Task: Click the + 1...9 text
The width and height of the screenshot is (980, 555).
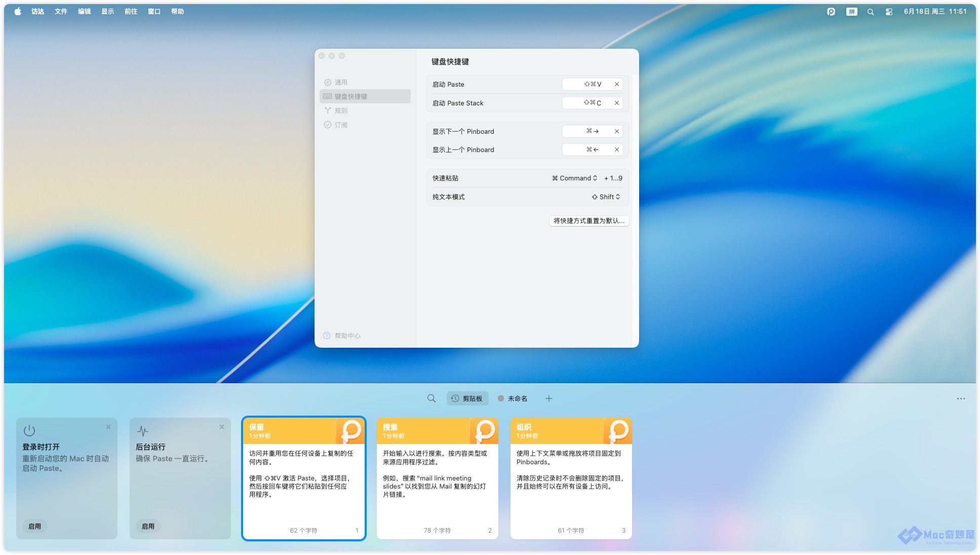Action: [x=613, y=178]
